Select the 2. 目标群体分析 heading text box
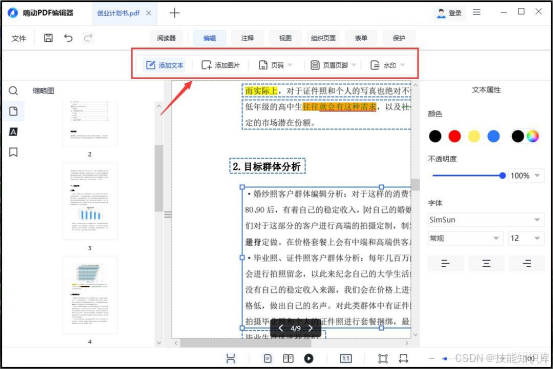The width and height of the screenshot is (553, 369). (x=267, y=166)
